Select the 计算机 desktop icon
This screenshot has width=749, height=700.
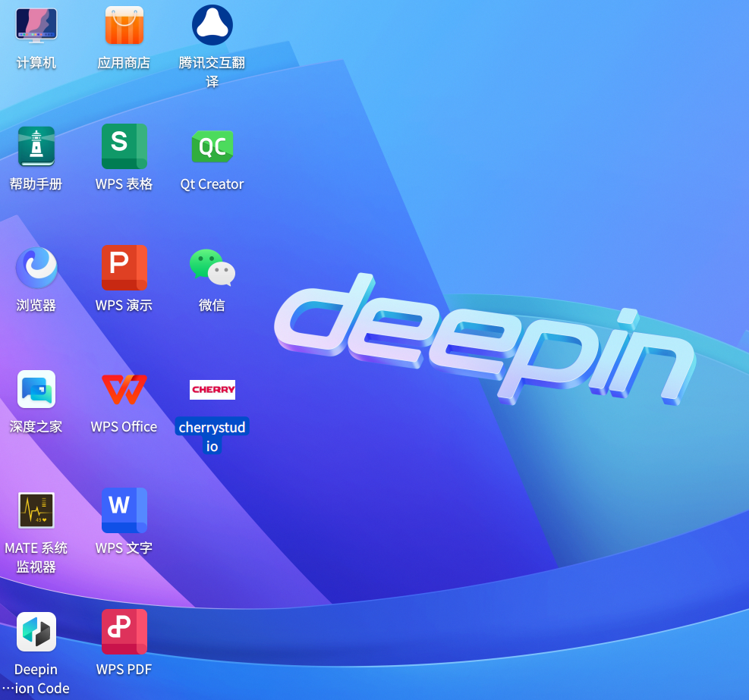(x=36, y=26)
